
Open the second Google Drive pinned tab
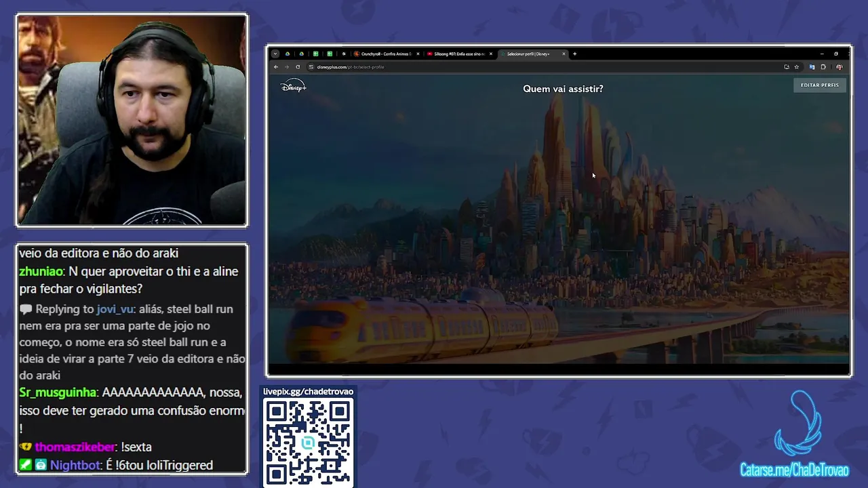click(x=302, y=54)
